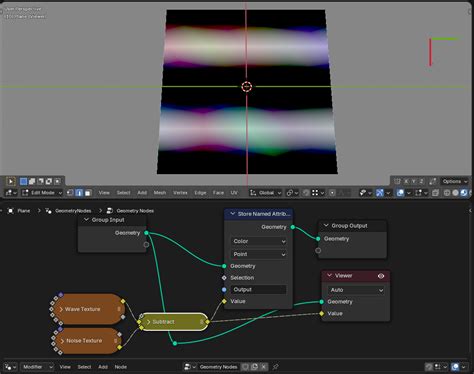The image size is (474, 374).
Task: Open the Edit Mode dropdown
Action: (x=42, y=193)
